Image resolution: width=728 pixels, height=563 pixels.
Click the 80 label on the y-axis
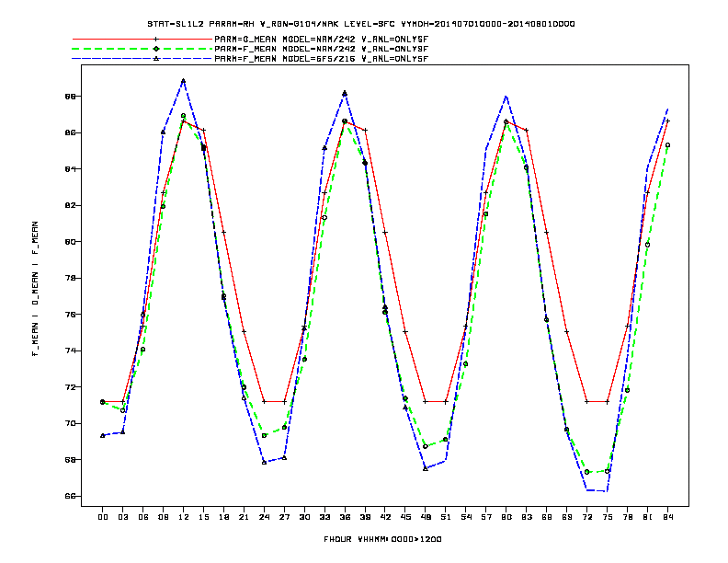[70, 242]
